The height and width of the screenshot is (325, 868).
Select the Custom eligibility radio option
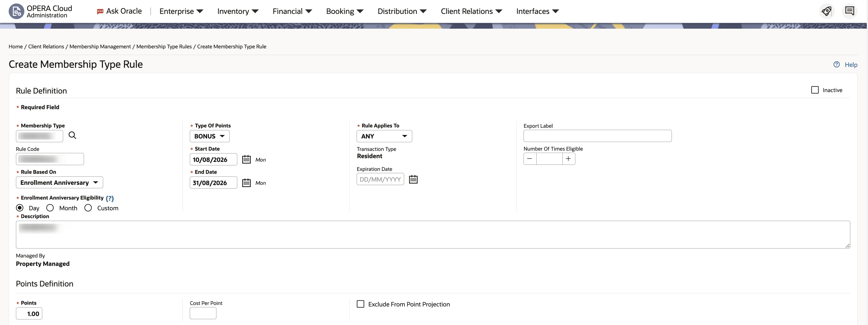[x=88, y=208]
